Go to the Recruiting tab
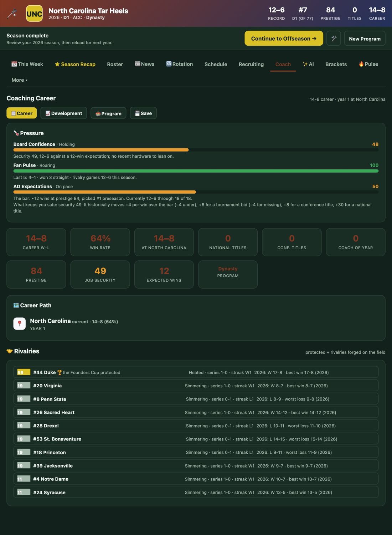392x535 pixels. pyautogui.click(x=251, y=64)
